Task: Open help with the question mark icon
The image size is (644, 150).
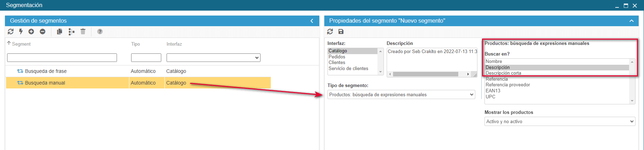Action: pos(100,31)
